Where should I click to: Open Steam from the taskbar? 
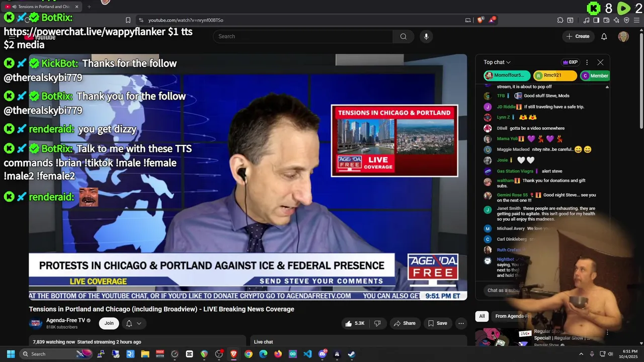(352, 354)
